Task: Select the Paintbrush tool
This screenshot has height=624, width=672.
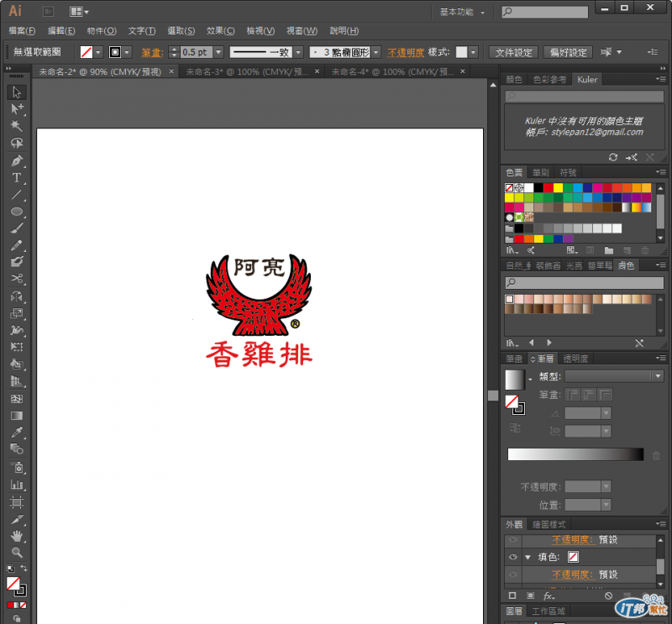Action: (x=16, y=228)
